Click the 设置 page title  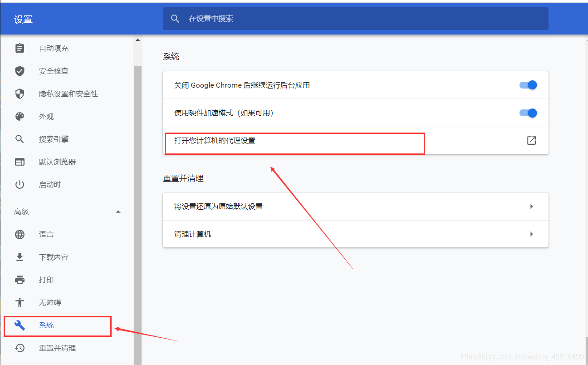[x=23, y=19]
